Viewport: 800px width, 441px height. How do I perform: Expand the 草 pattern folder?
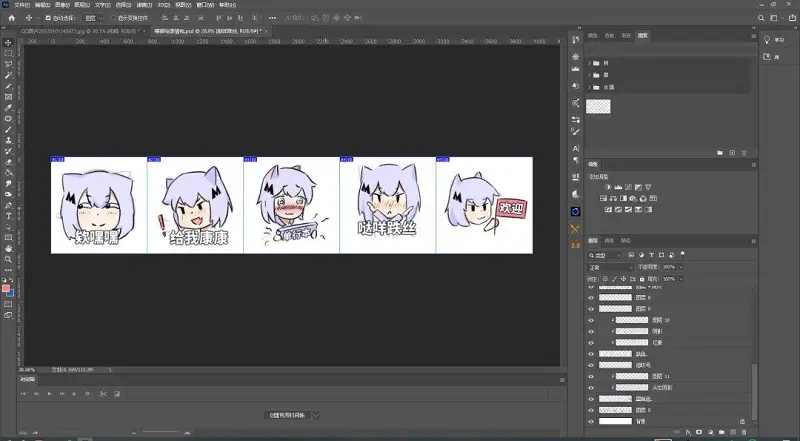point(589,75)
